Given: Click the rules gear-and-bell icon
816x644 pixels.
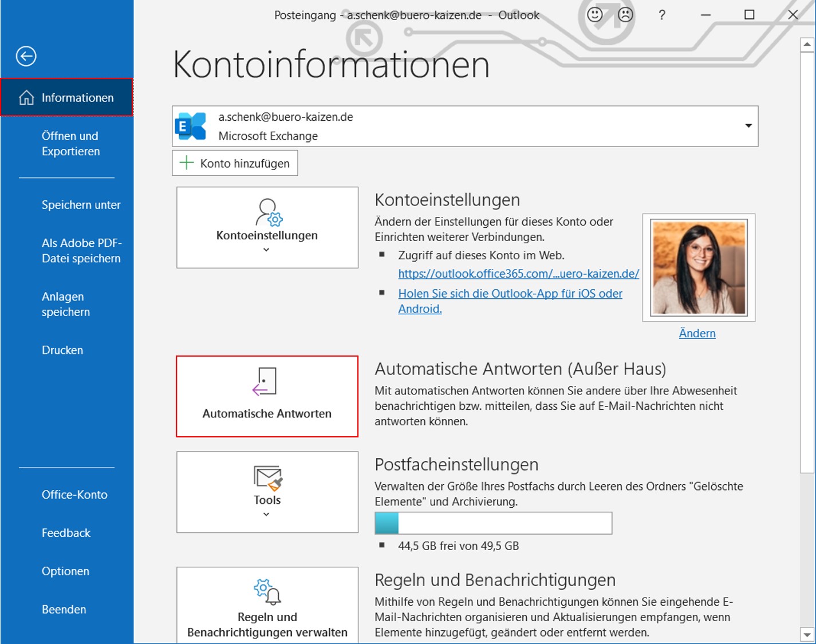Looking at the screenshot, I should pos(267,592).
